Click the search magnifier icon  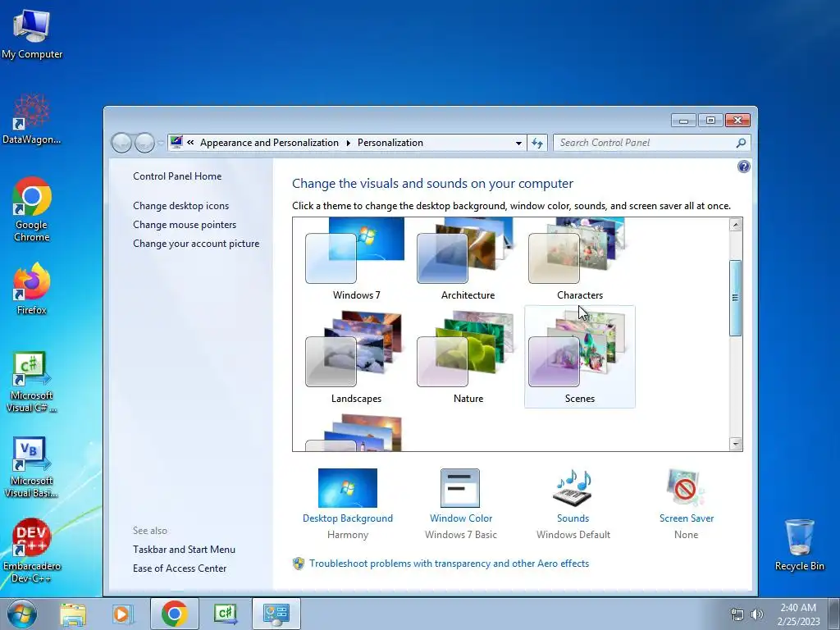coord(741,143)
